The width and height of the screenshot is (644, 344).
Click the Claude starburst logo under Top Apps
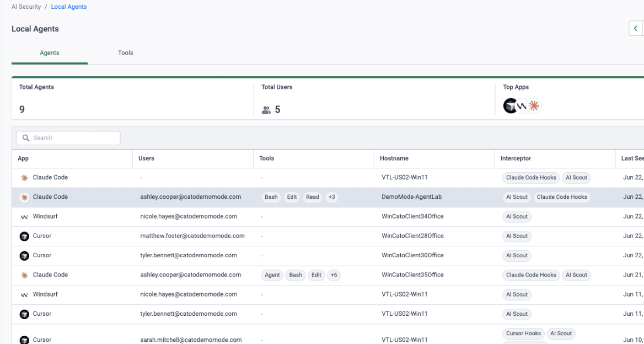(x=534, y=106)
